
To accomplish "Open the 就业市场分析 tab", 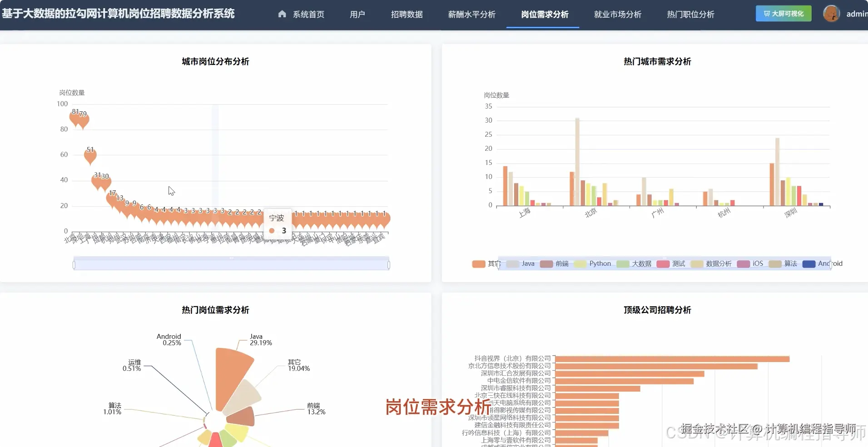I will pyautogui.click(x=617, y=14).
